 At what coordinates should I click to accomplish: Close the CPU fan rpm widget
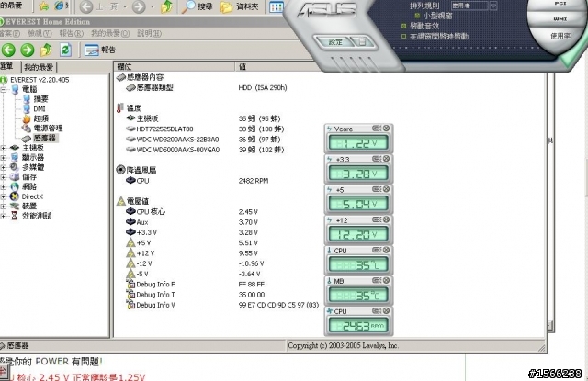click(386, 310)
